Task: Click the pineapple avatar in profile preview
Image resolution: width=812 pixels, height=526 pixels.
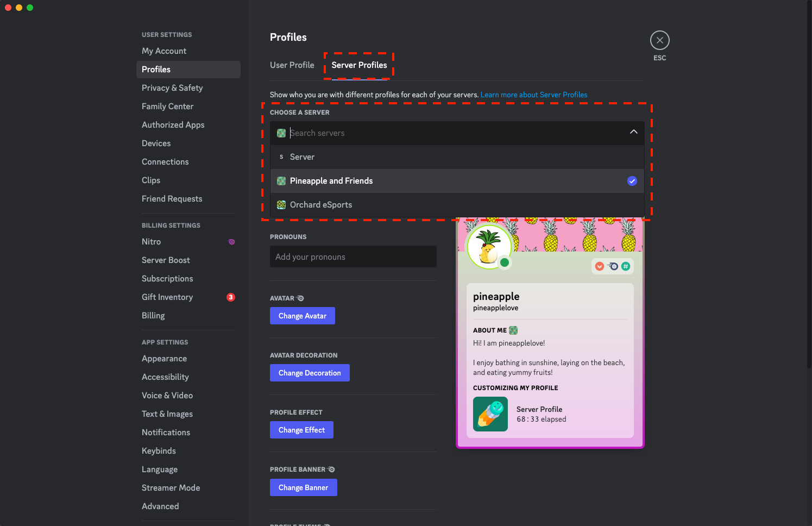Action: 489,247
